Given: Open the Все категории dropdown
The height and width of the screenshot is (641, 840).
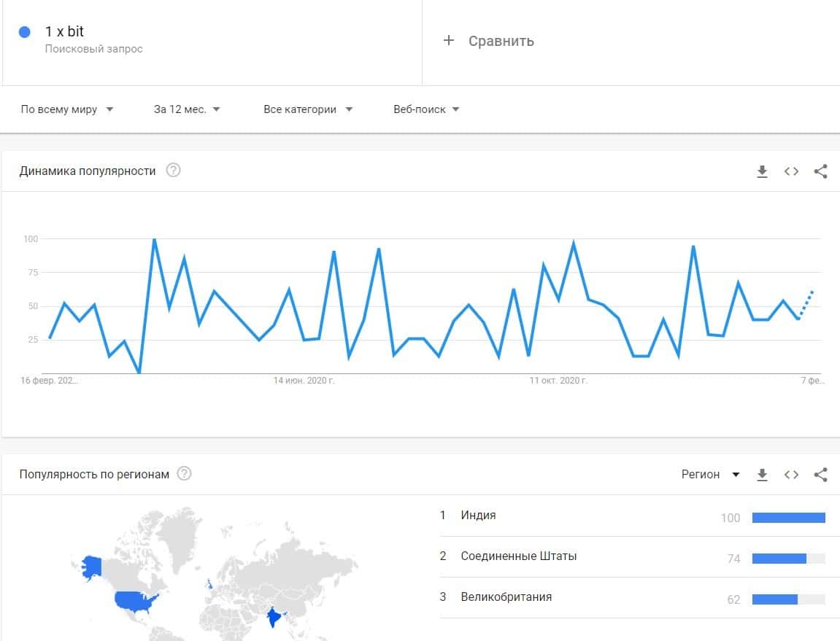Looking at the screenshot, I should pos(307,109).
